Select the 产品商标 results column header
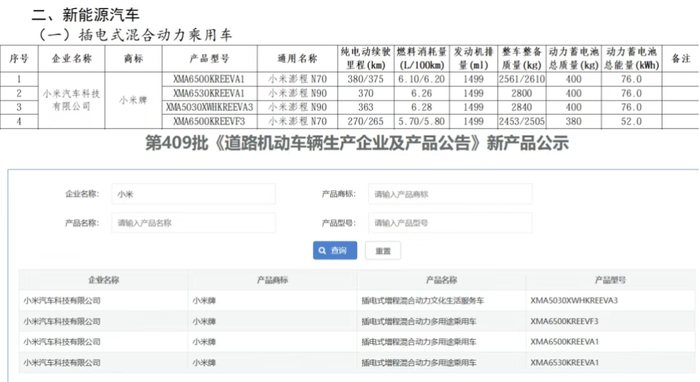Viewport: 700px width, 382px height. pyautogui.click(x=272, y=280)
